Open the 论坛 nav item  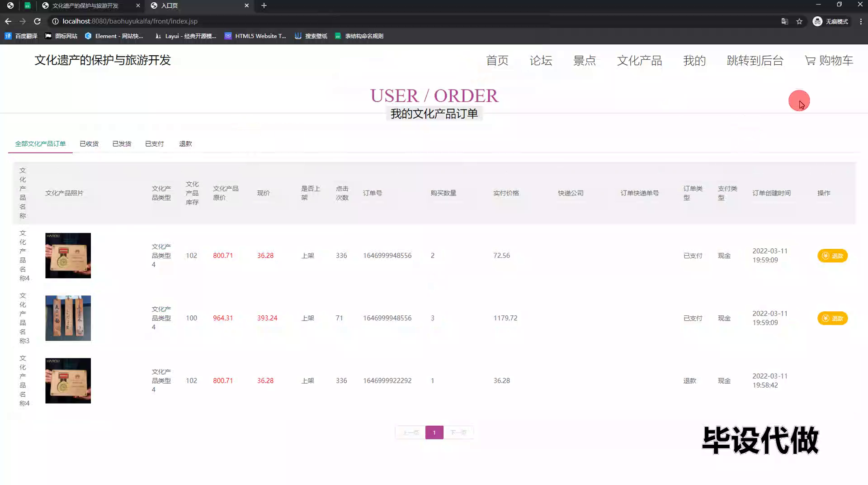(541, 60)
